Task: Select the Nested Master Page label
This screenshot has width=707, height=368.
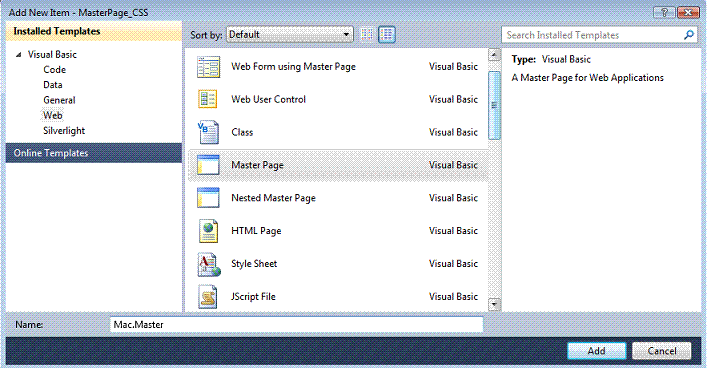Action: [273, 198]
